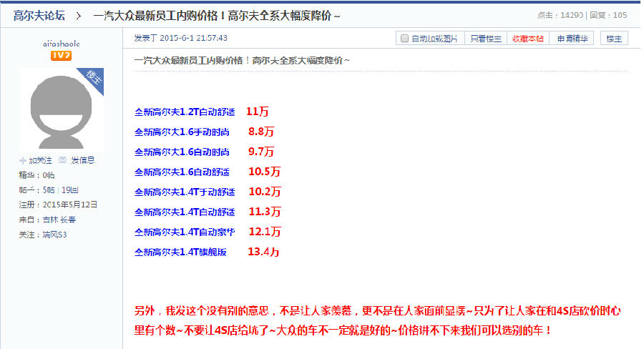The width and height of the screenshot is (644, 349).
Task: Click the 申请精华 button
Action: 573,39
